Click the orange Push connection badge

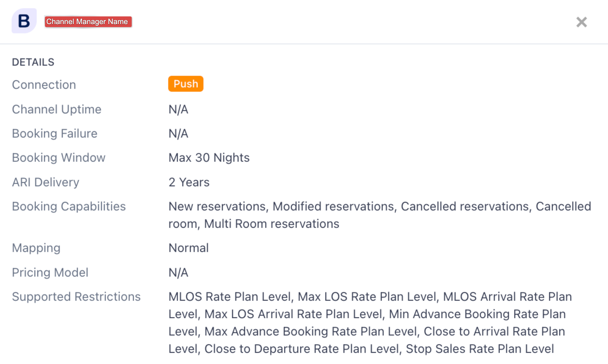tap(186, 84)
